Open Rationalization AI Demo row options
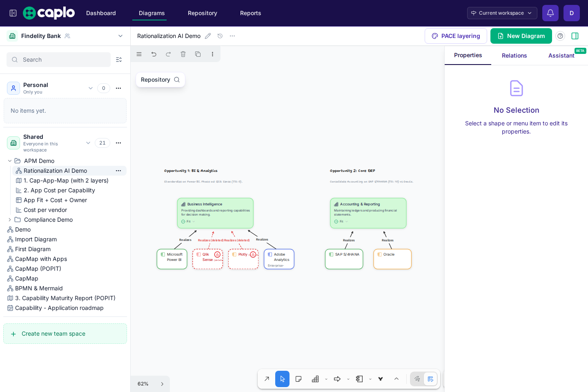This screenshot has width=588, height=392. pyautogui.click(x=118, y=171)
